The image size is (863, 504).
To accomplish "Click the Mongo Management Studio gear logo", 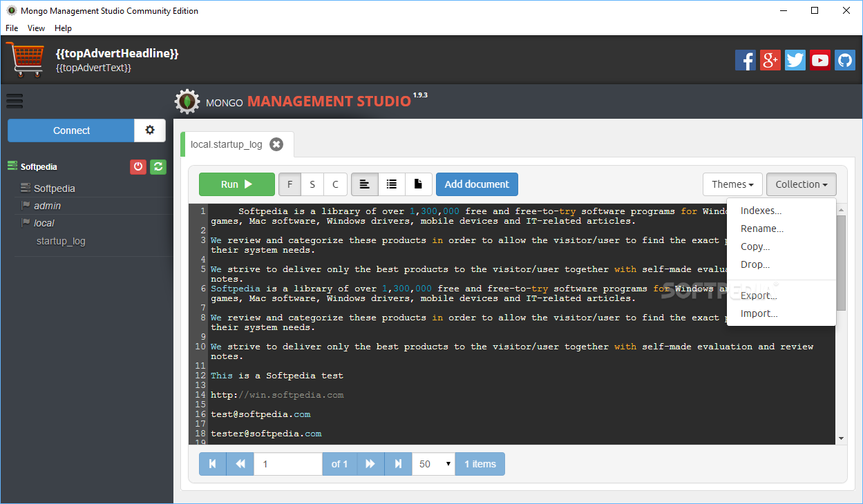I will (187, 101).
